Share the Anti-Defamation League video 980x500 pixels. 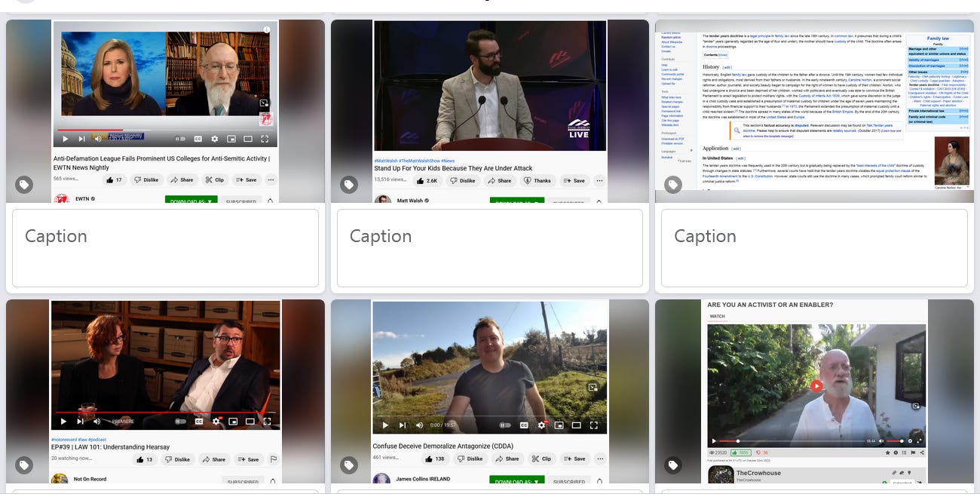(182, 180)
